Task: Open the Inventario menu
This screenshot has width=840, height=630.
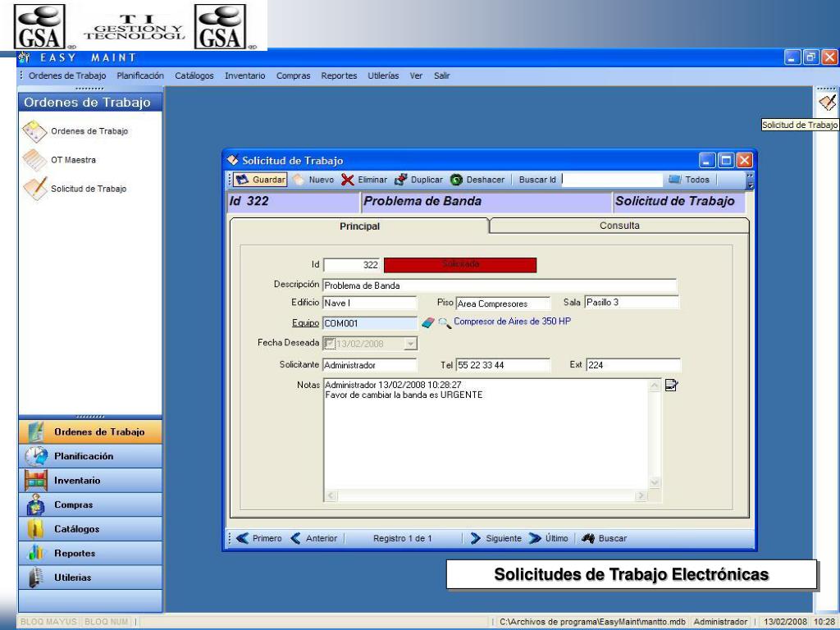Action: pyautogui.click(x=244, y=75)
